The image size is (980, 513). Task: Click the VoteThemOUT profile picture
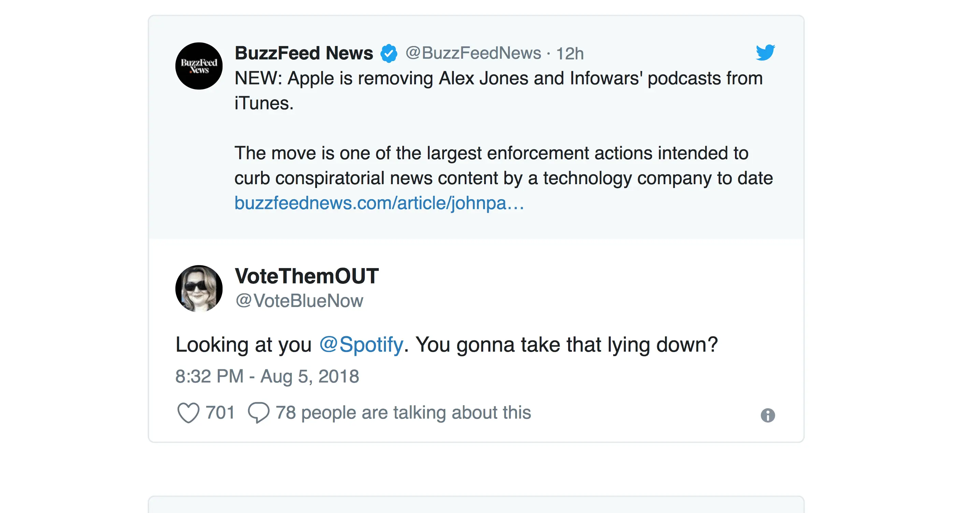[199, 289]
